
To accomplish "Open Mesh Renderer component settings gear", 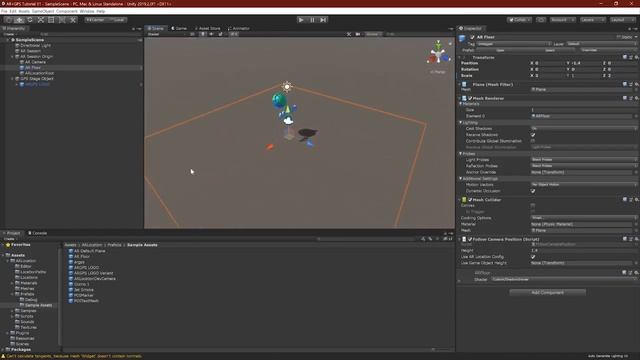I will (x=636, y=98).
